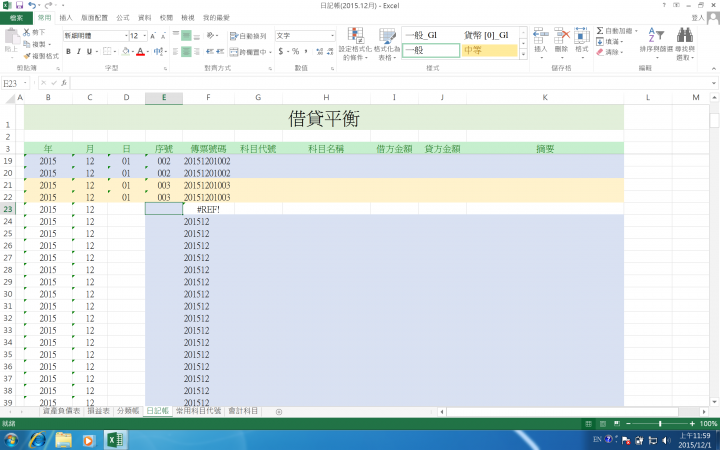Click the Increase Indent icon
This screenshot has width=720, height=450.
220,51
